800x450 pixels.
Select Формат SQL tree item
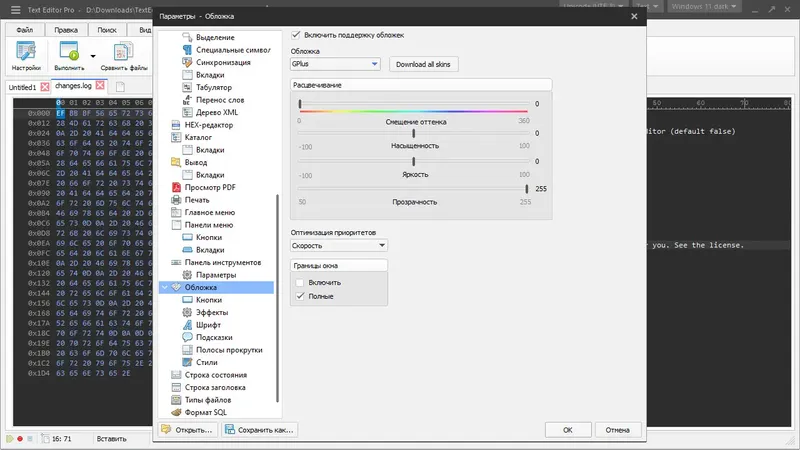[x=205, y=412]
